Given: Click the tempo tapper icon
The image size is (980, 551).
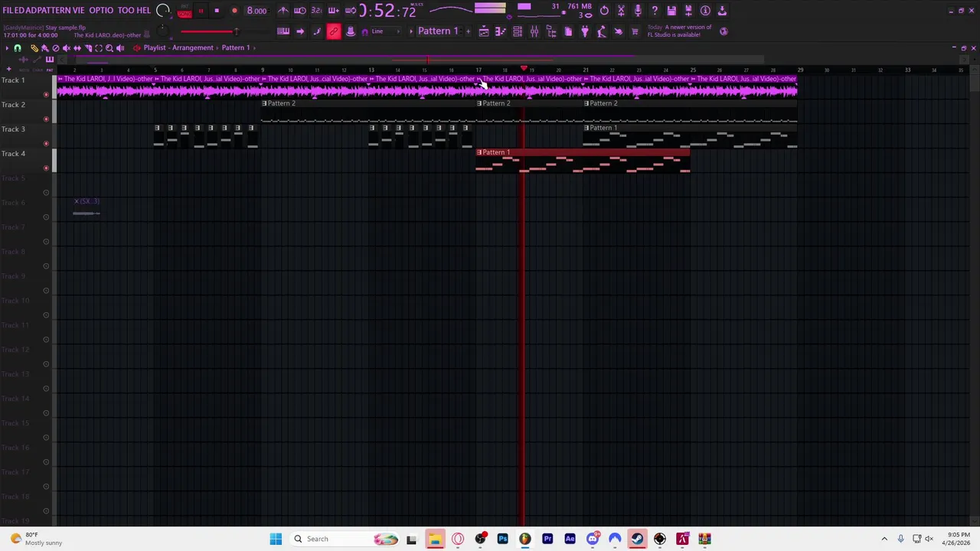Looking at the screenshot, I should click(602, 31).
